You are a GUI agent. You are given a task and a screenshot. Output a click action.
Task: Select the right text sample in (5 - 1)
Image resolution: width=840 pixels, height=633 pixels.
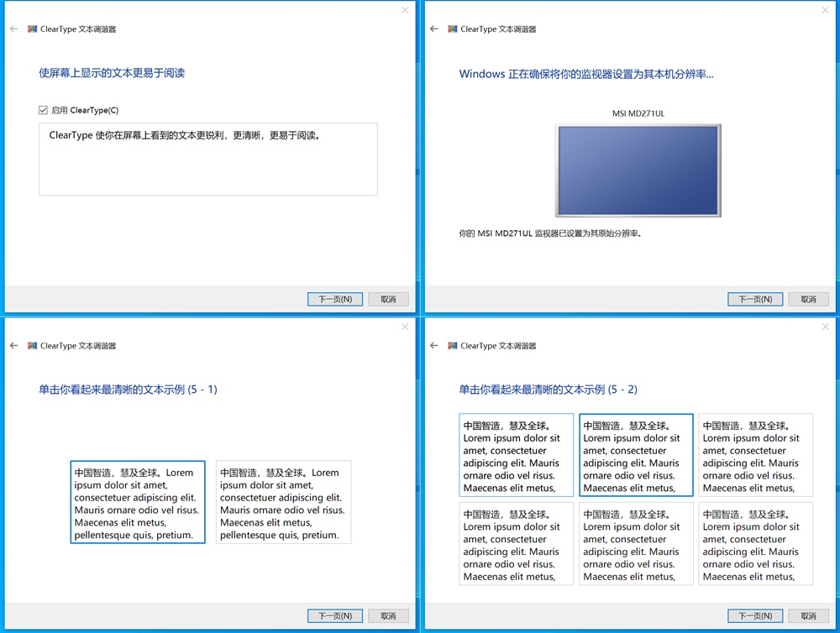pos(283,502)
